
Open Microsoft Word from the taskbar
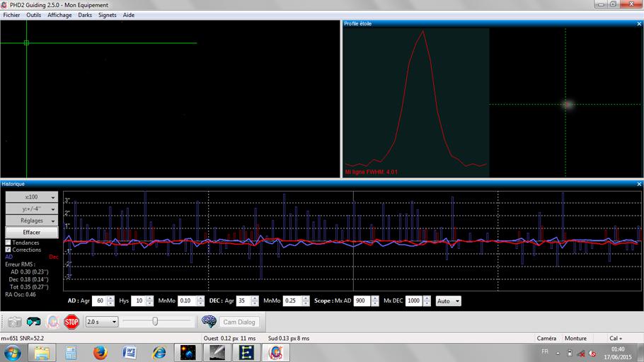click(x=130, y=353)
